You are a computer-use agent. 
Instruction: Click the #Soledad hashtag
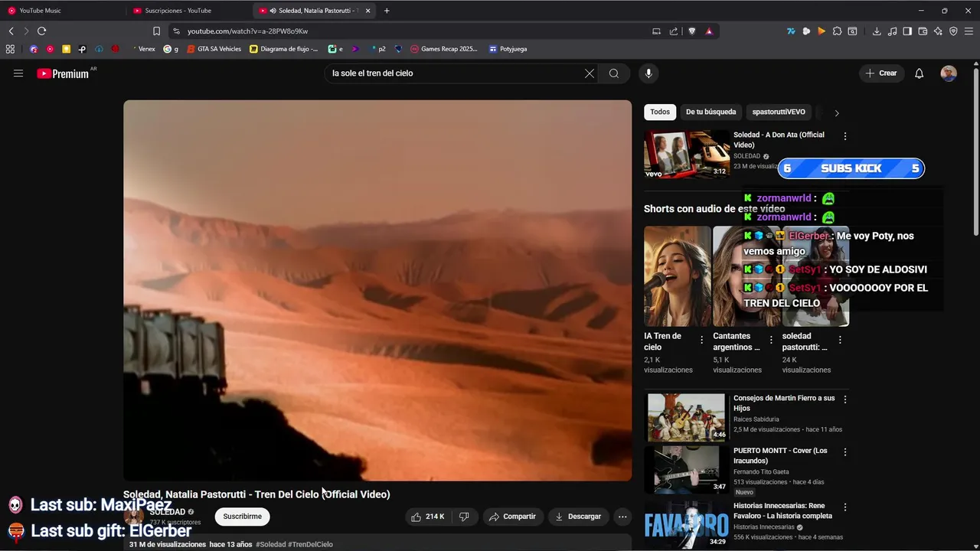point(270,545)
